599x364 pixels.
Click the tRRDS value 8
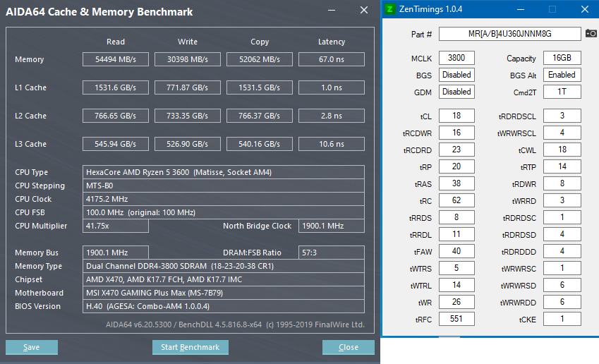coord(456,217)
